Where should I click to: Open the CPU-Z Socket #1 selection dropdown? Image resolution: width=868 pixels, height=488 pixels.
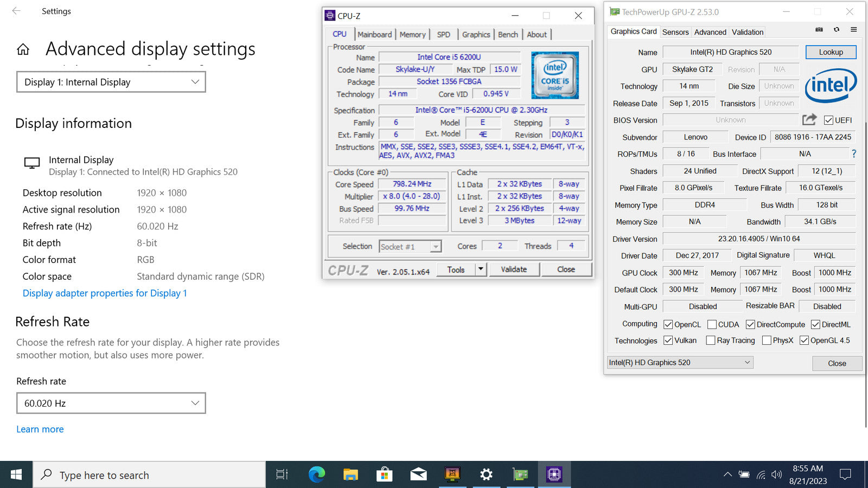coord(410,247)
